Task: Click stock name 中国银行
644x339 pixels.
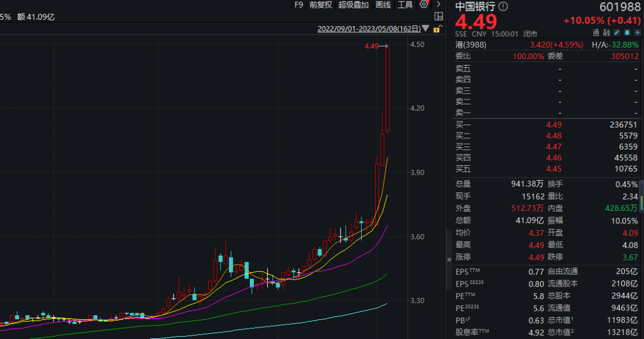Action: [x=475, y=6]
